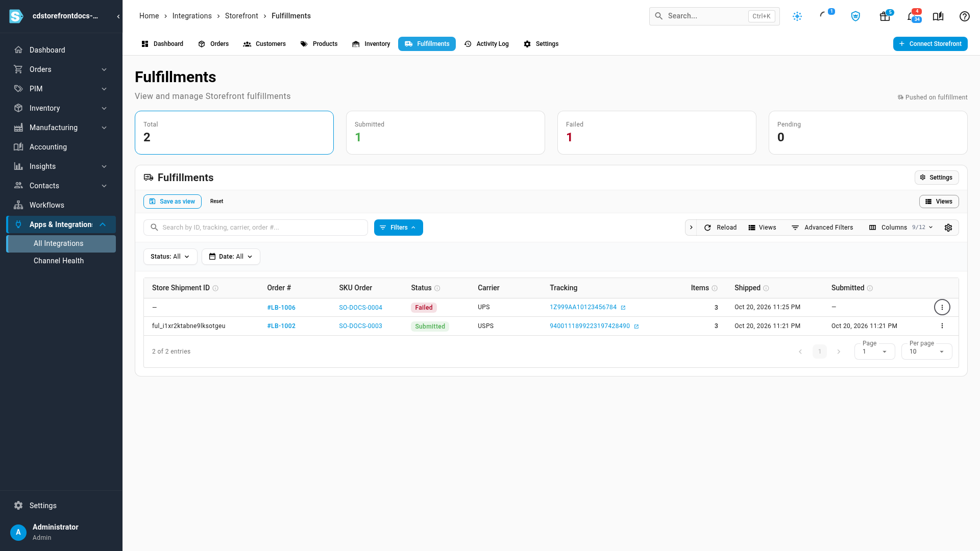Go to next page arrow
The width and height of the screenshot is (980, 551).
point(839,352)
